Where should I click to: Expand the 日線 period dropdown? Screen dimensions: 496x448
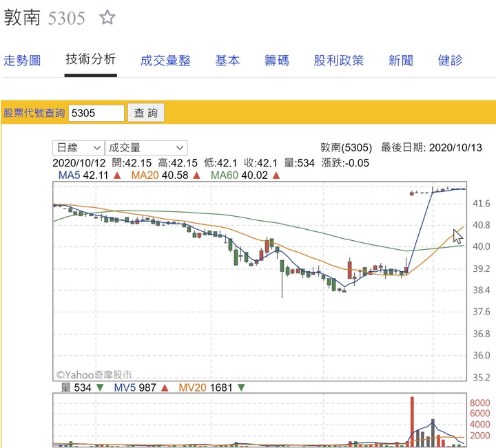(79, 147)
